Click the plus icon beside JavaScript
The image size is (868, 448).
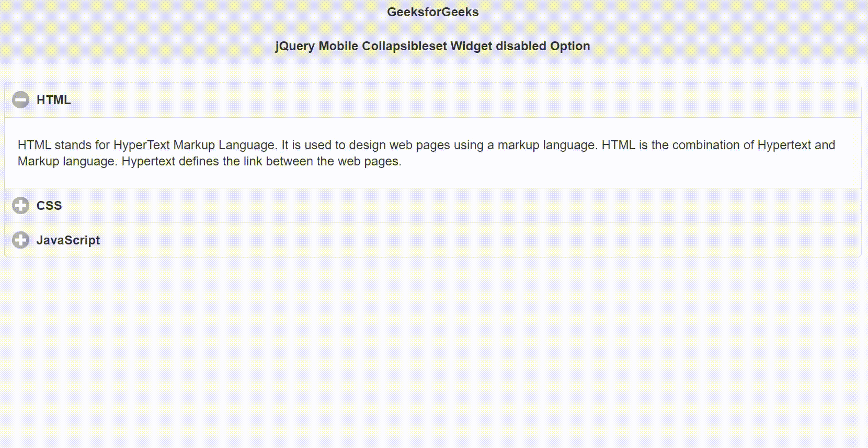point(20,240)
